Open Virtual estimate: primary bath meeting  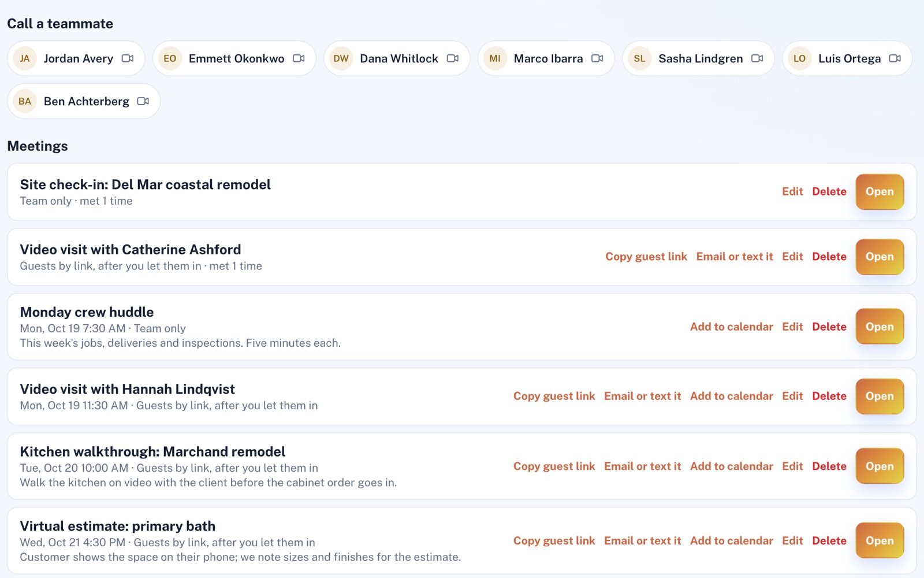coord(880,540)
